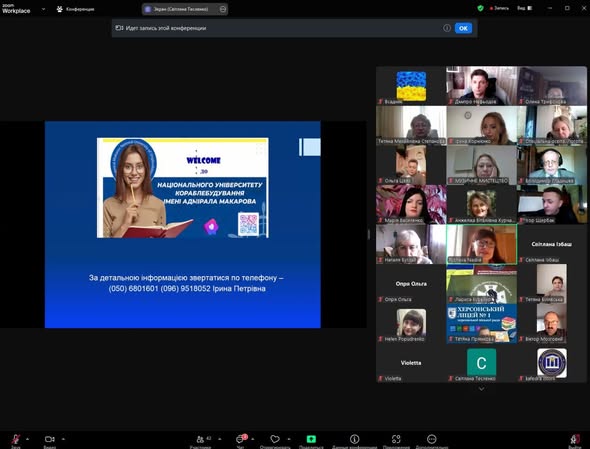Open Reactions heart icon
The image size is (590, 449).
[275, 439]
